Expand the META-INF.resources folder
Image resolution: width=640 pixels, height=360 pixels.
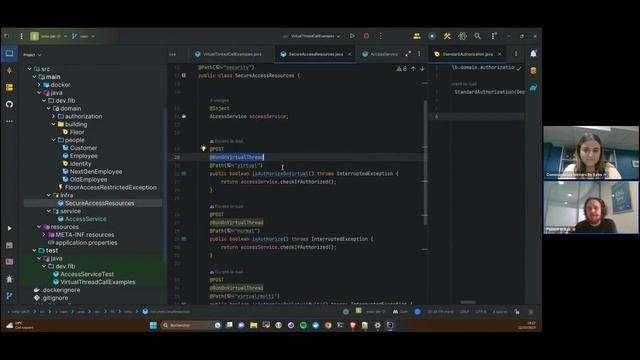(x=44, y=235)
